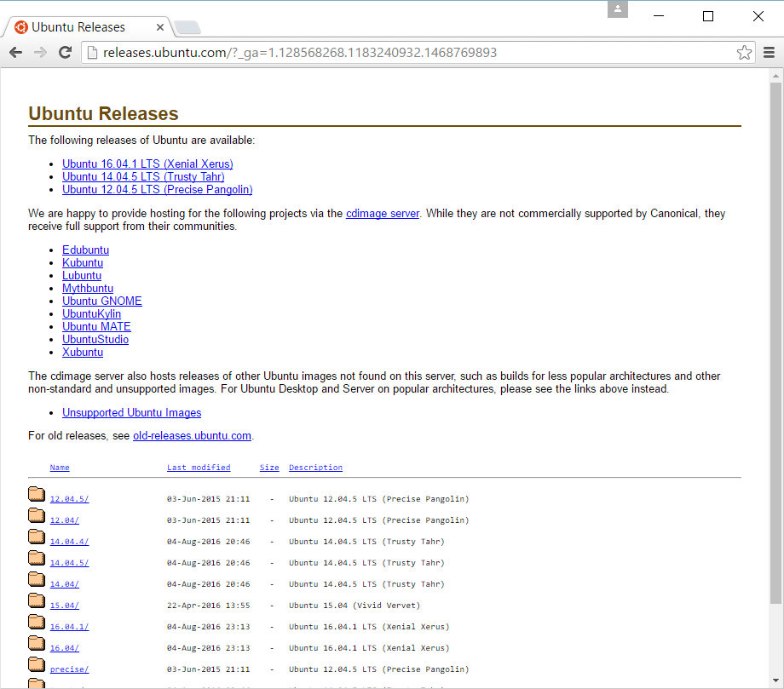Click folder icon beside 16.04.1/
Image resolution: width=784 pixels, height=689 pixels.
(x=37, y=622)
